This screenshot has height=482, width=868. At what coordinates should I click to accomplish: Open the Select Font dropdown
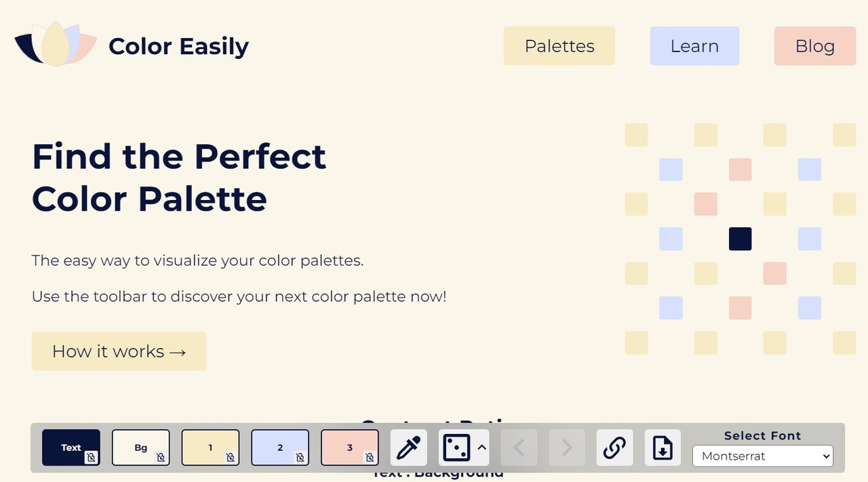coord(763,456)
